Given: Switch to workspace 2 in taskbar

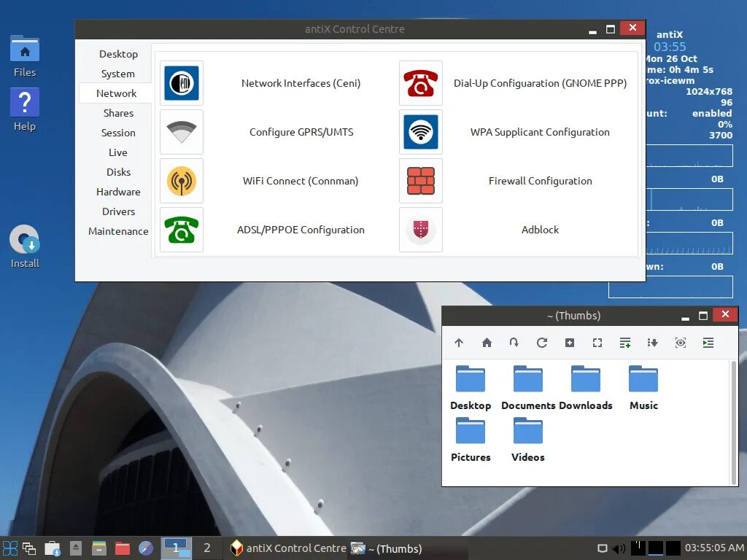Looking at the screenshot, I should coord(206,548).
